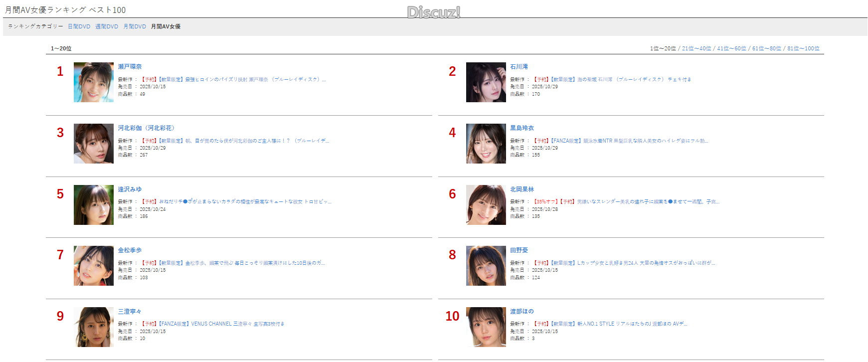Screen dimensions: 868x362
Task: Open the rank 7 latest release title link
Action: [233, 263]
